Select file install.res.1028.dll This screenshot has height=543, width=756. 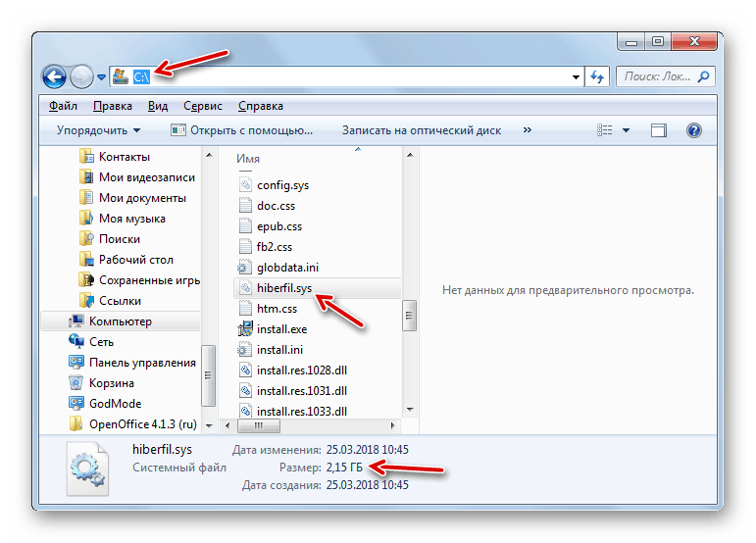pyautogui.click(x=293, y=370)
